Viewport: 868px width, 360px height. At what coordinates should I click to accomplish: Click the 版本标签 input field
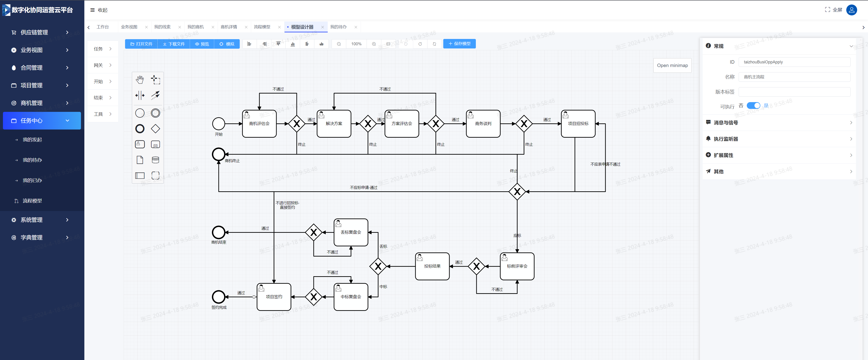pos(794,92)
